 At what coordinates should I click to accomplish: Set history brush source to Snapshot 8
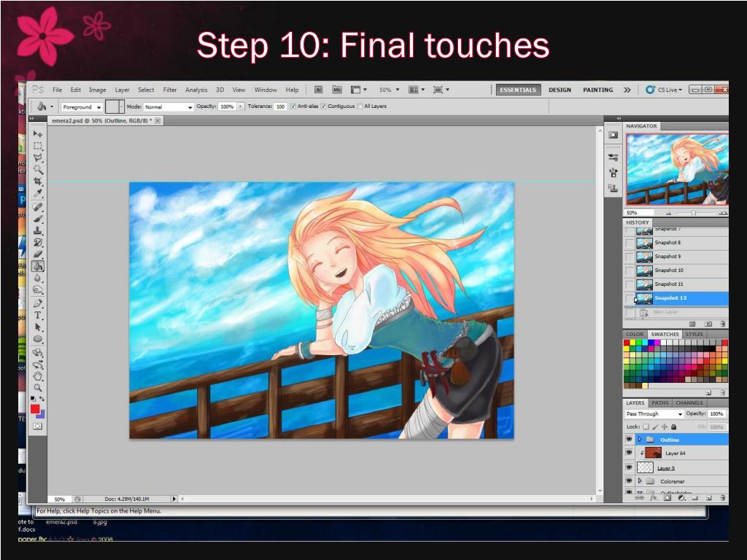point(630,243)
